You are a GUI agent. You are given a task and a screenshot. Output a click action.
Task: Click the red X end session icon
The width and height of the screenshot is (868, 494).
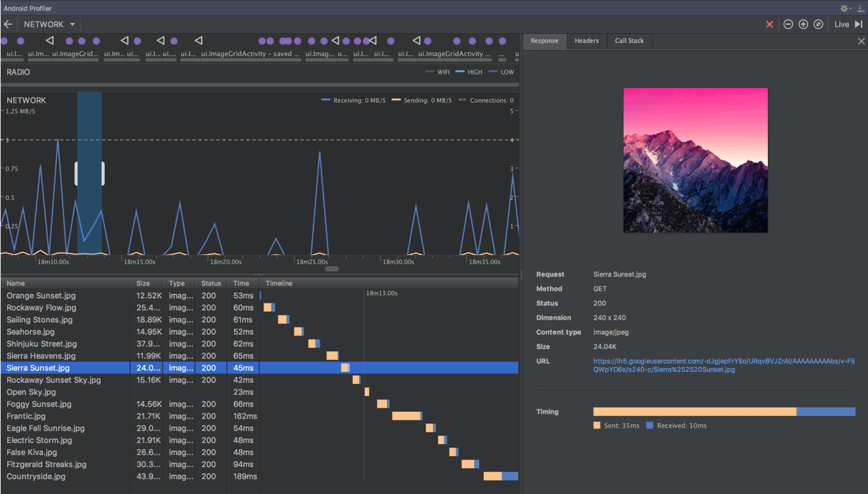(x=769, y=24)
